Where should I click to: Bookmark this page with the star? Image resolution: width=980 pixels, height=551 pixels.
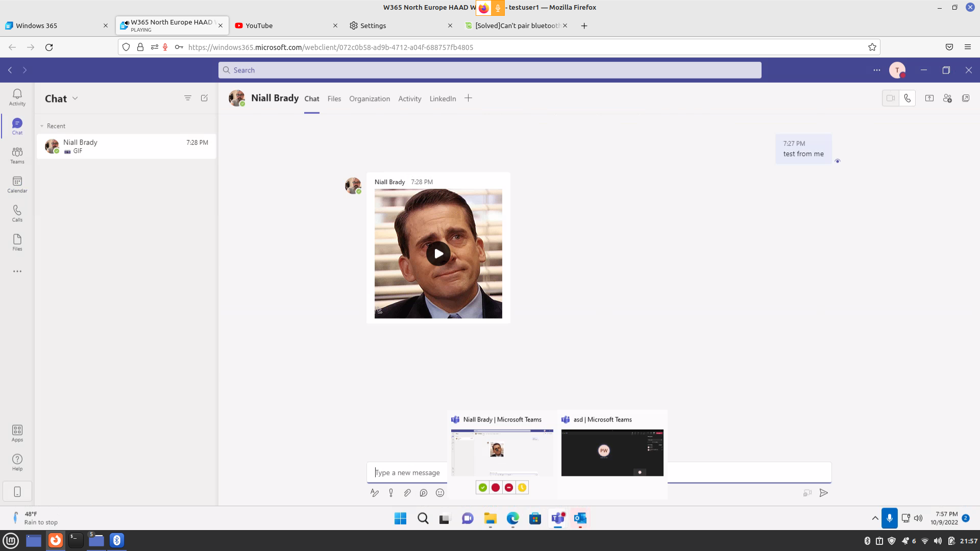coord(872,47)
